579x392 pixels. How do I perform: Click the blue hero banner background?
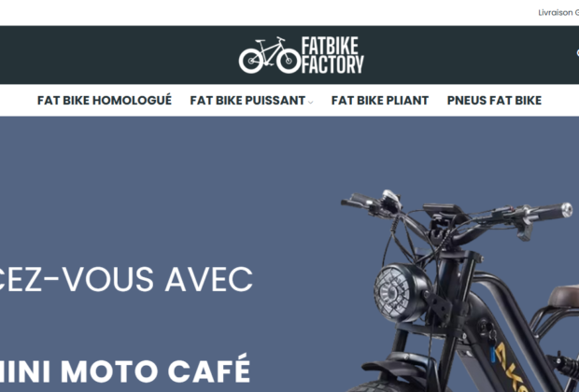[166, 185]
